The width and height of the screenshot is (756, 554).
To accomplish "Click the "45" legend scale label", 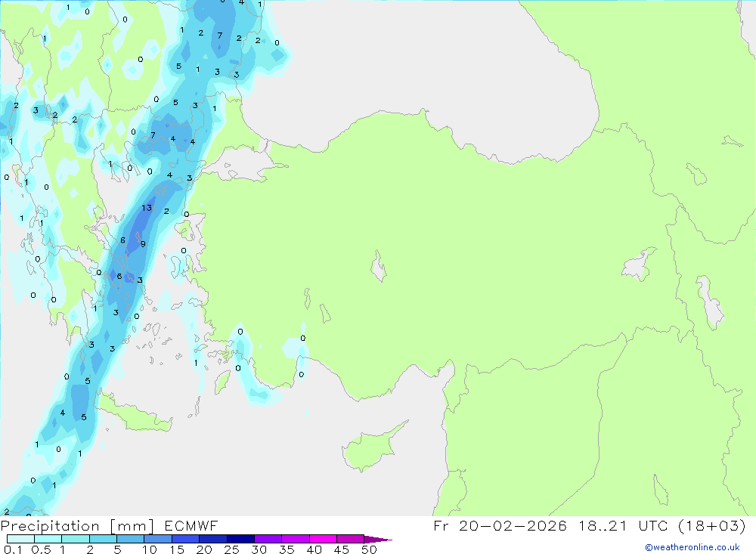I will pos(342,549).
